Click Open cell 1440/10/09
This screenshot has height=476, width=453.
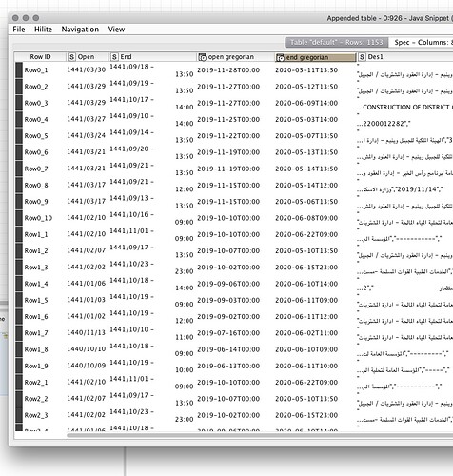[x=87, y=366]
